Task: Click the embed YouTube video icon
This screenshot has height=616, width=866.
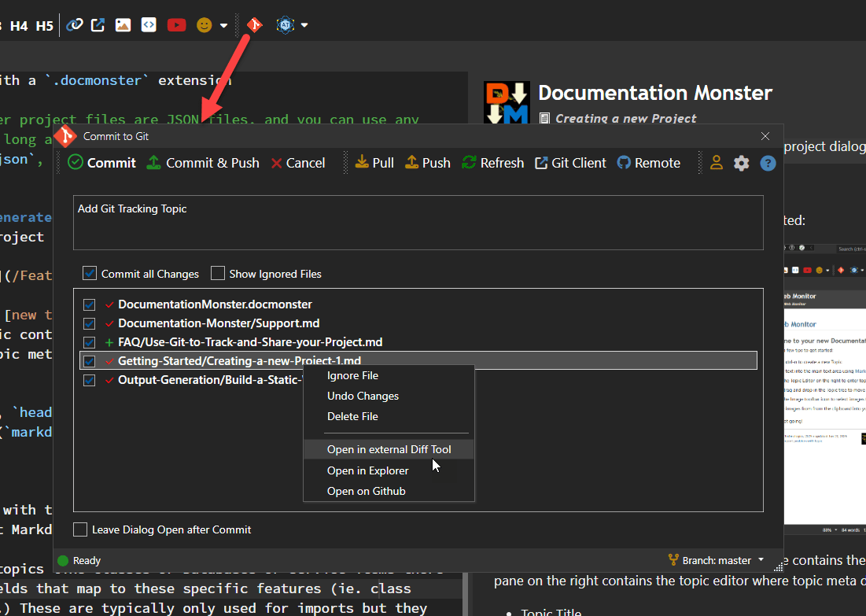Action: point(176,24)
